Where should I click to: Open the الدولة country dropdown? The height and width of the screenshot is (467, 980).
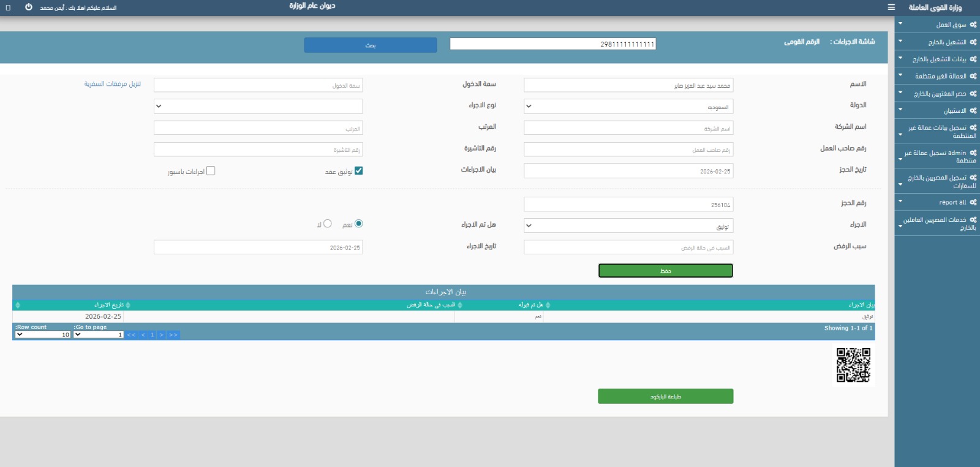tap(628, 107)
